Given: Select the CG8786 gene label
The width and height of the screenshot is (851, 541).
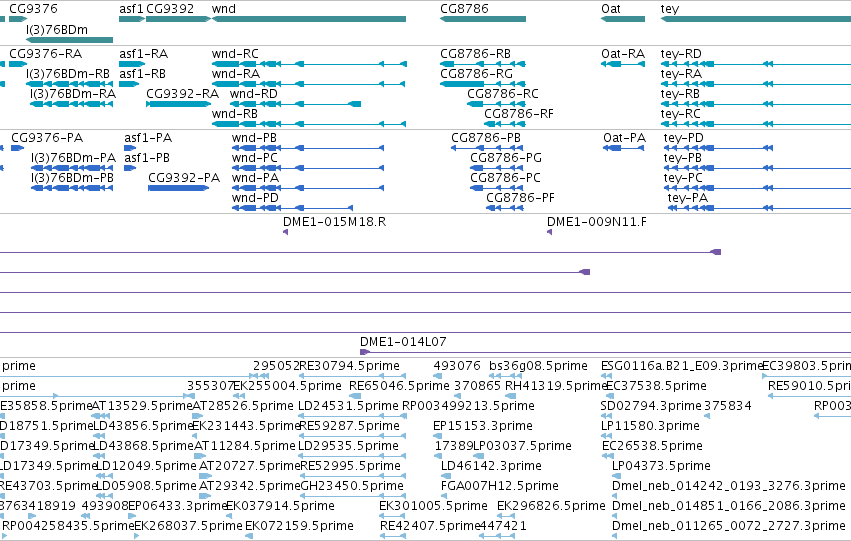Looking at the screenshot, I should (x=464, y=9).
